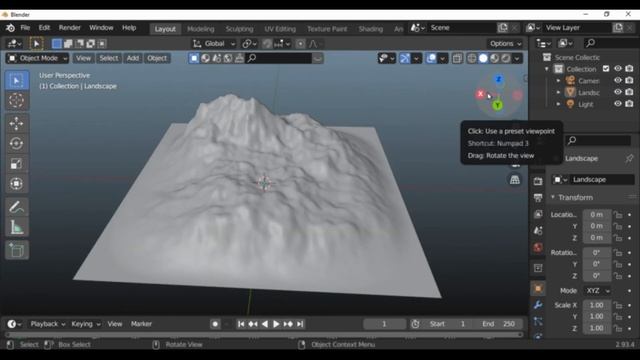Switch to solid viewport shading
The width and height of the screenshot is (640, 360).
point(483,58)
